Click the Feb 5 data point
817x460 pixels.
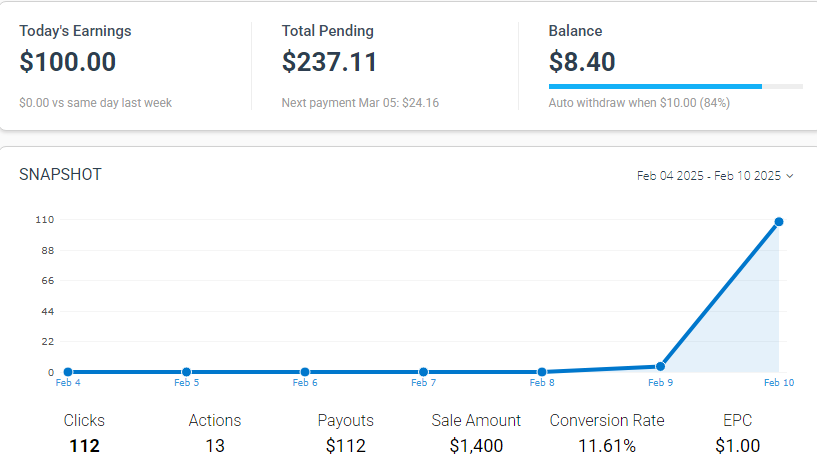tap(186, 372)
